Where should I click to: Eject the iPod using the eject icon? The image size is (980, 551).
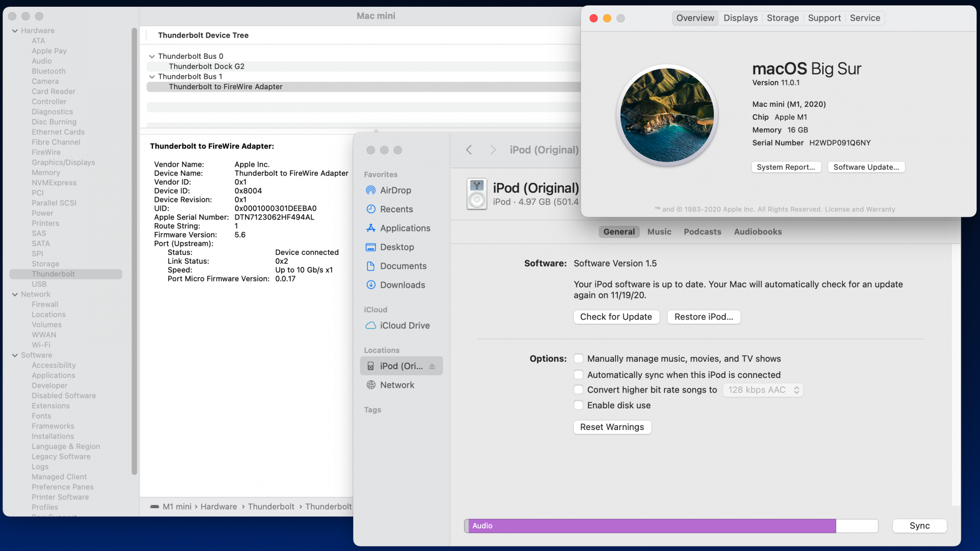tap(432, 366)
